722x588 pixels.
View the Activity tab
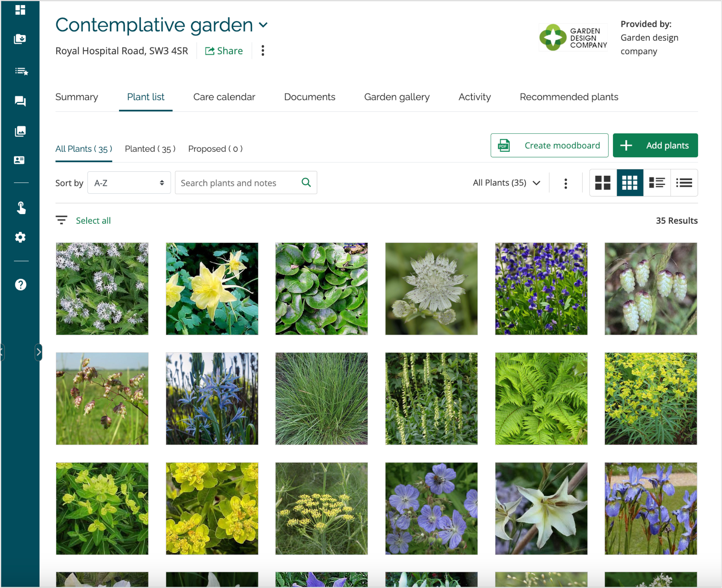click(474, 97)
